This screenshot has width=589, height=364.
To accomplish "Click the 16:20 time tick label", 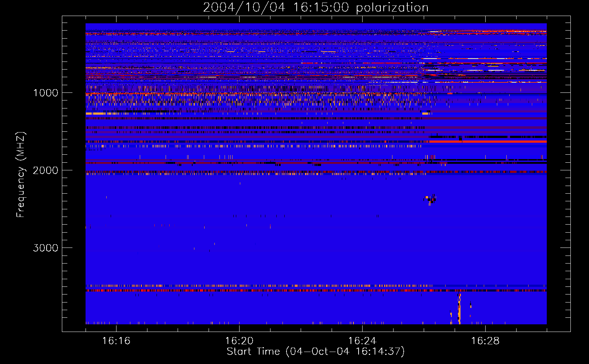I will (239, 341).
